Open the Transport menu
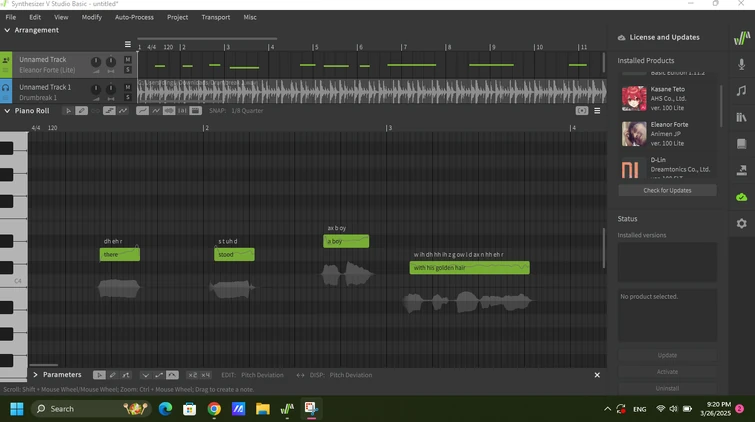This screenshot has height=422, width=755. [216, 17]
